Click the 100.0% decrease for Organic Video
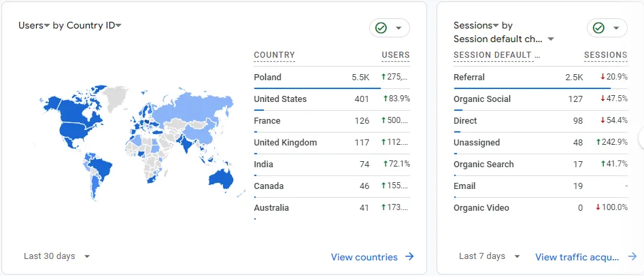Viewport: 644px width, 276px height. (611, 208)
